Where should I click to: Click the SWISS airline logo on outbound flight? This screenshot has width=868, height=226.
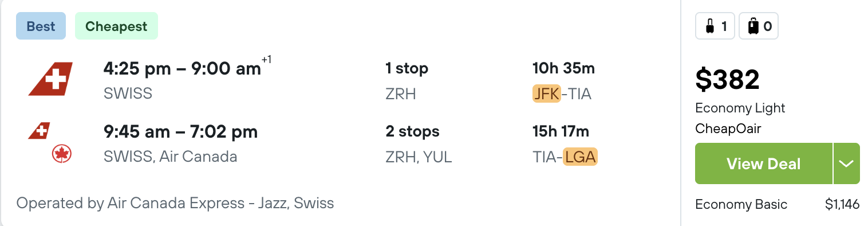(x=50, y=79)
